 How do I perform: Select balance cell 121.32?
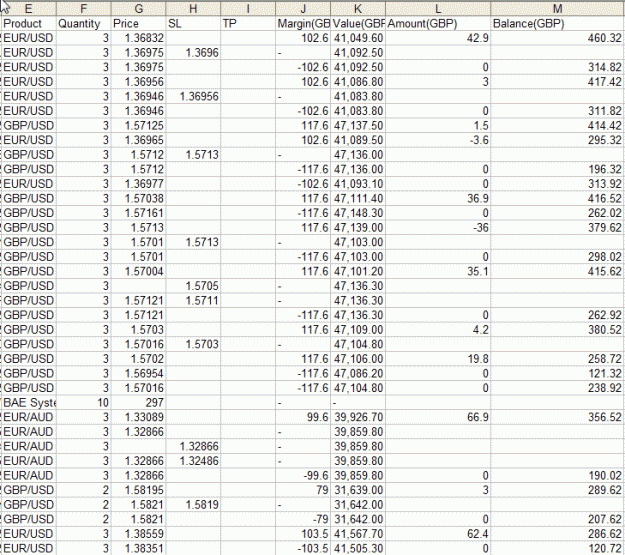click(x=558, y=374)
